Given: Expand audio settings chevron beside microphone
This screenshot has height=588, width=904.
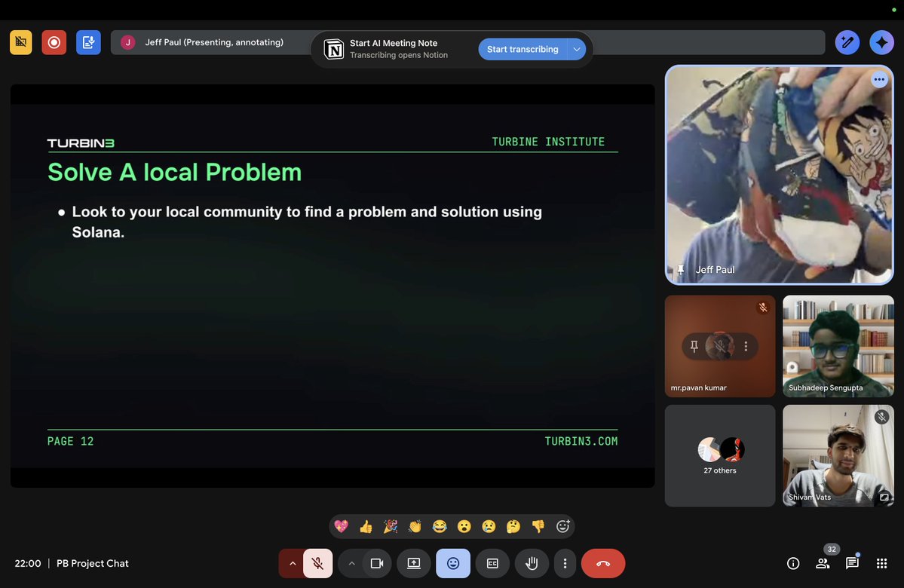Looking at the screenshot, I should tap(293, 563).
